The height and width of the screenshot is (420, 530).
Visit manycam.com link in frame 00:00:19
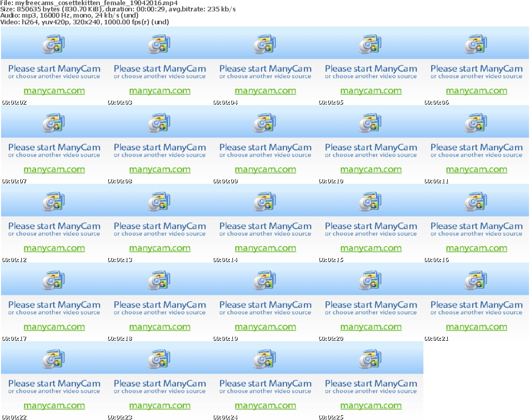[x=266, y=327]
